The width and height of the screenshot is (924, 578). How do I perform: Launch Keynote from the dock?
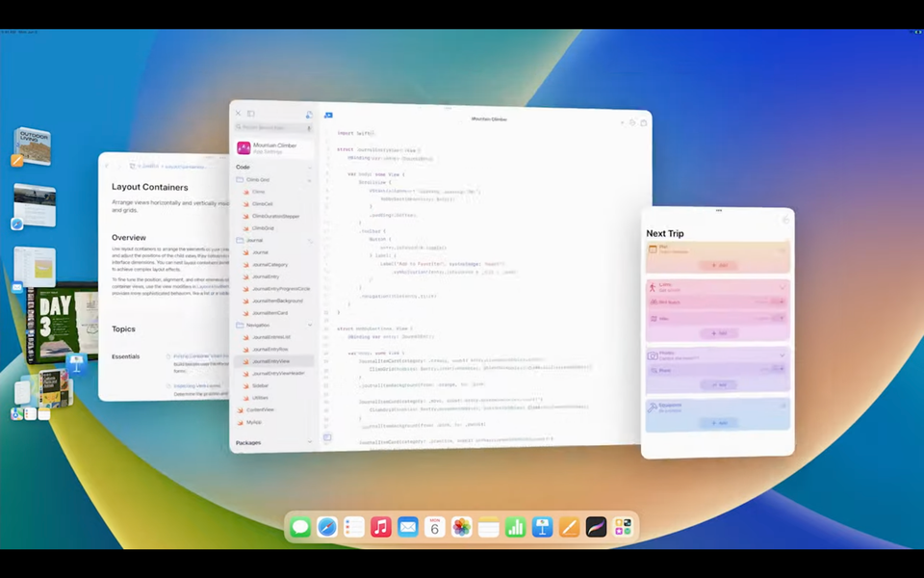click(542, 527)
